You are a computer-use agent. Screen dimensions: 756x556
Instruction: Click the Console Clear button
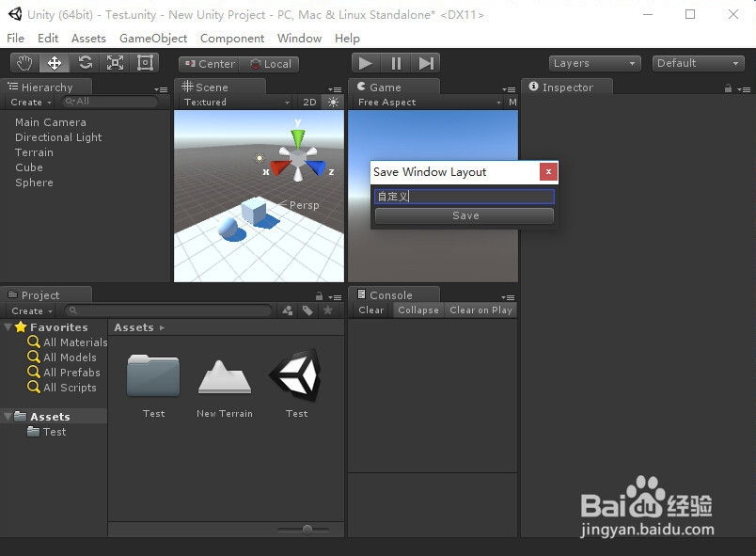(x=370, y=310)
